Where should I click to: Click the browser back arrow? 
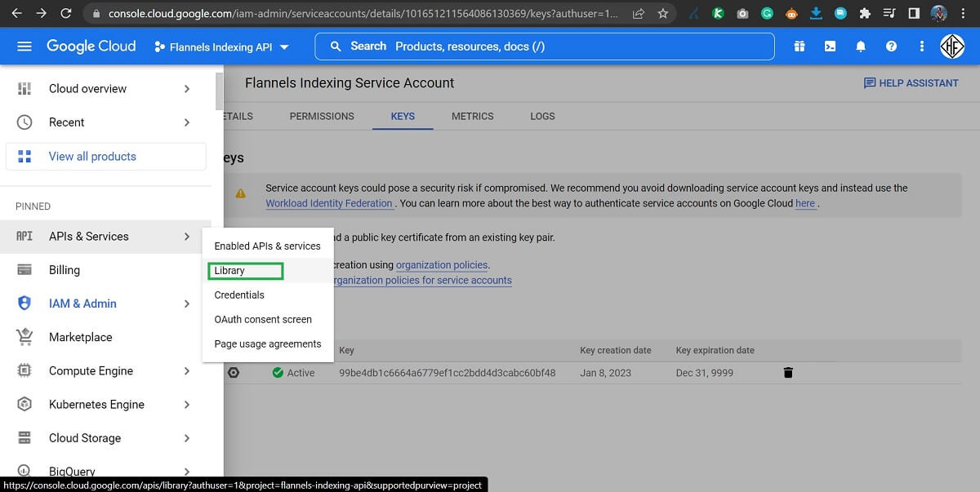click(x=18, y=13)
